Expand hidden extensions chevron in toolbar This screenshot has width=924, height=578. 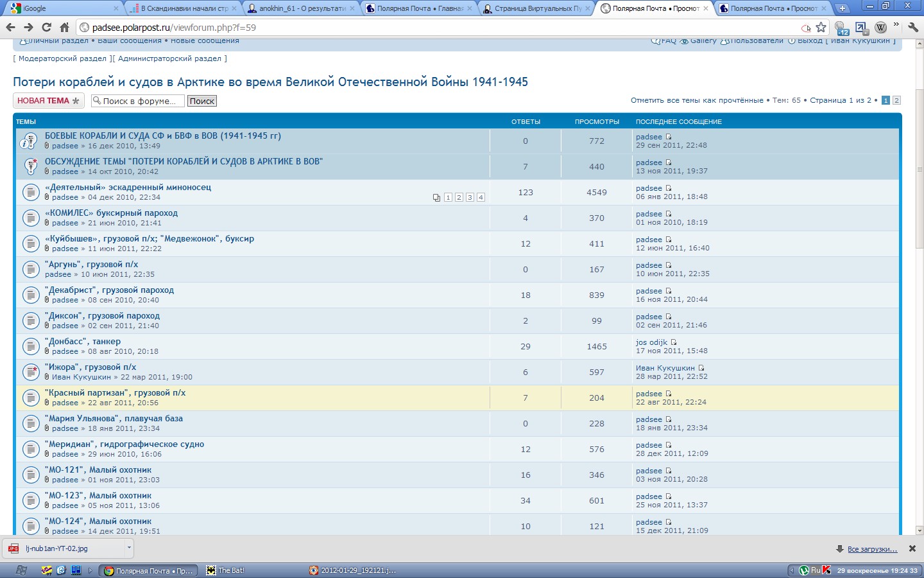tap(896, 25)
